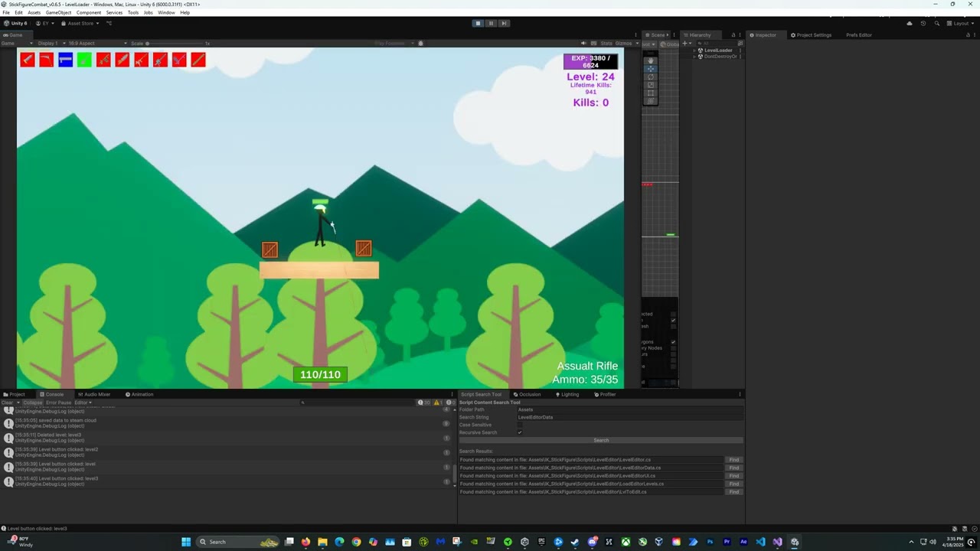This screenshot has height=551, width=980.
Task: Click the Search button in Script Search Tool
Action: [601, 440]
